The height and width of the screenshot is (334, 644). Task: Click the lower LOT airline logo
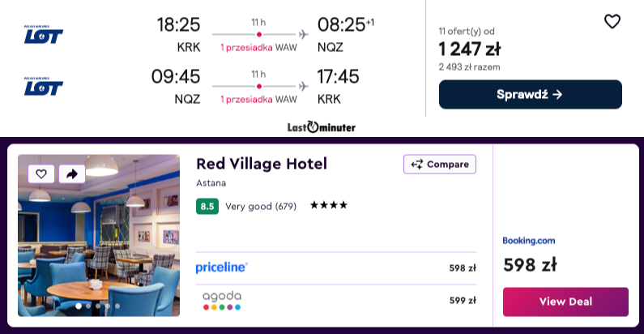[44, 85]
